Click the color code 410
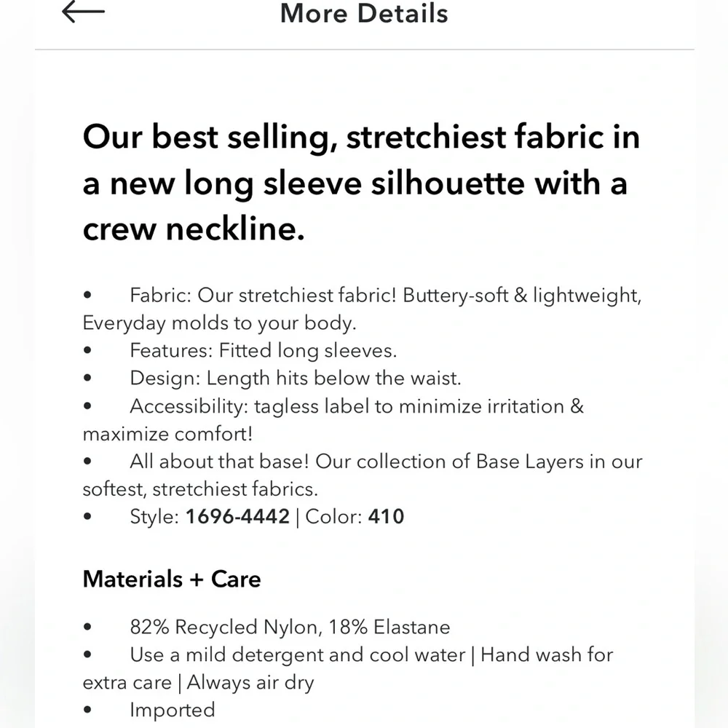This screenshot has height=728, width=728. coord(386,516)
